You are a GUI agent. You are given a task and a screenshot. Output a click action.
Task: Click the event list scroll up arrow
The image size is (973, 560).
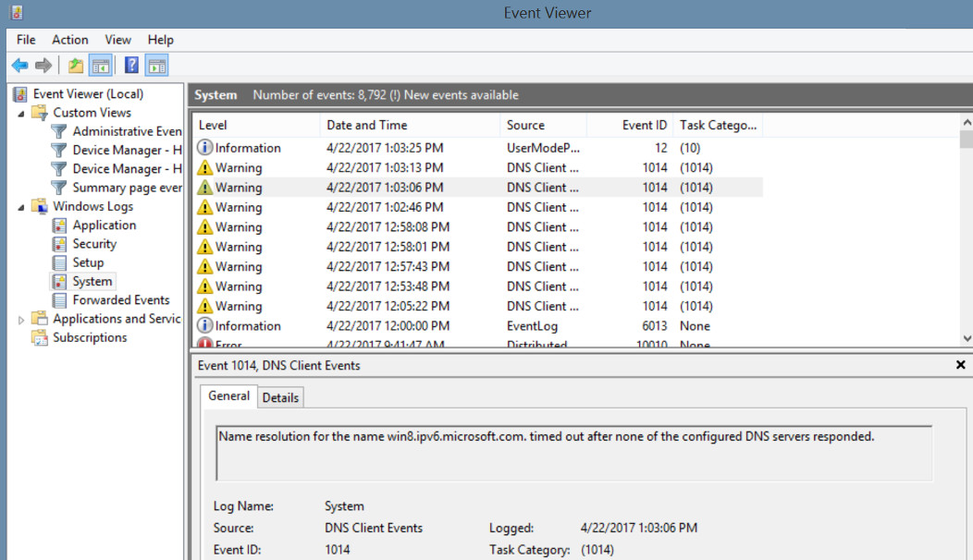[967, 122]
